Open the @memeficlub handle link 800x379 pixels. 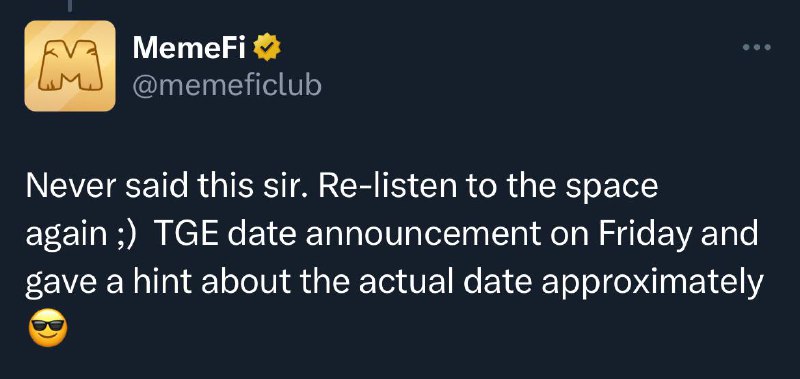[x=227, y=86]
